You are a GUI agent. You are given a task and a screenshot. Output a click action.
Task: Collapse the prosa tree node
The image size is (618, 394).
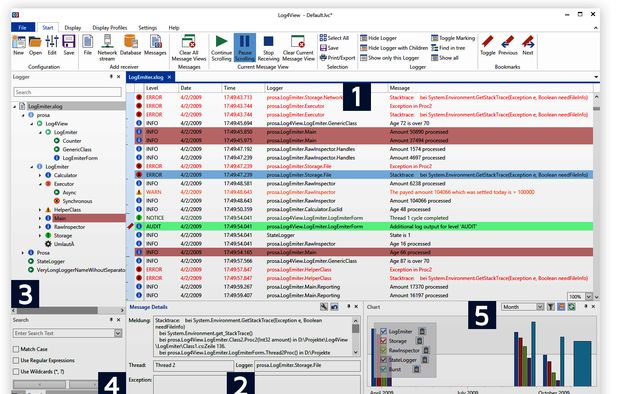point(23,115)
